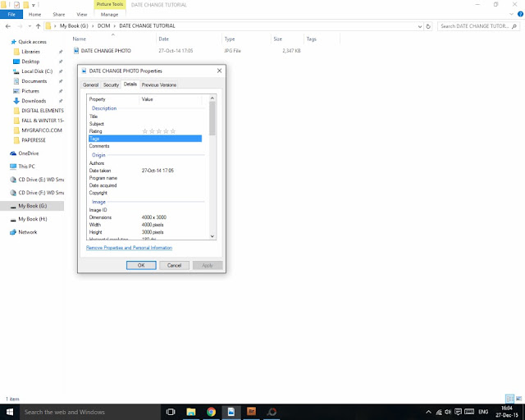525x420 pixels.
Task: Click the properties list scroll-up arrow
Action: pyautogui.click(x=212, y=98)
